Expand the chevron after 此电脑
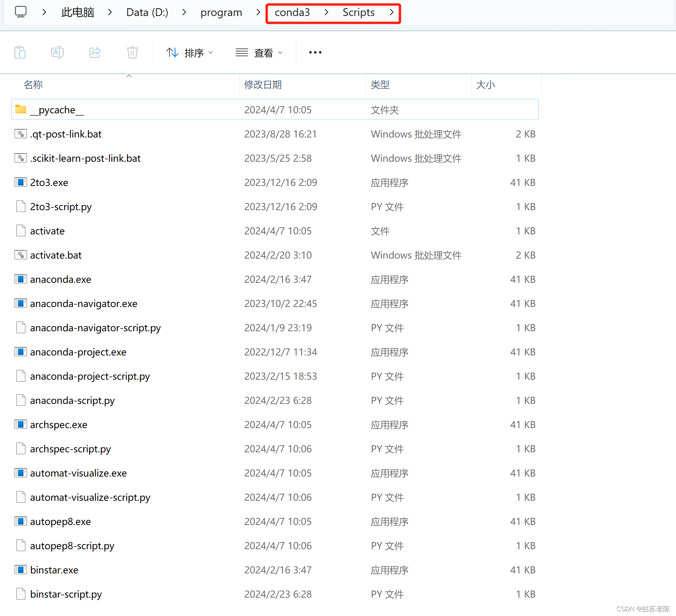676x616 pixels. tap(110, 12)
